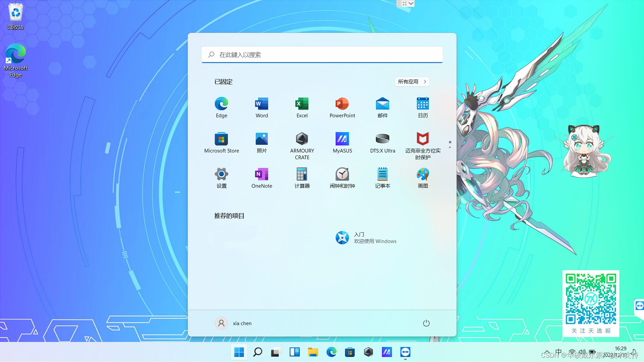This screenshot has height=362, width=644.
Task: Launch OneNote from pinned apps
Action: click(x=262, y=178)
